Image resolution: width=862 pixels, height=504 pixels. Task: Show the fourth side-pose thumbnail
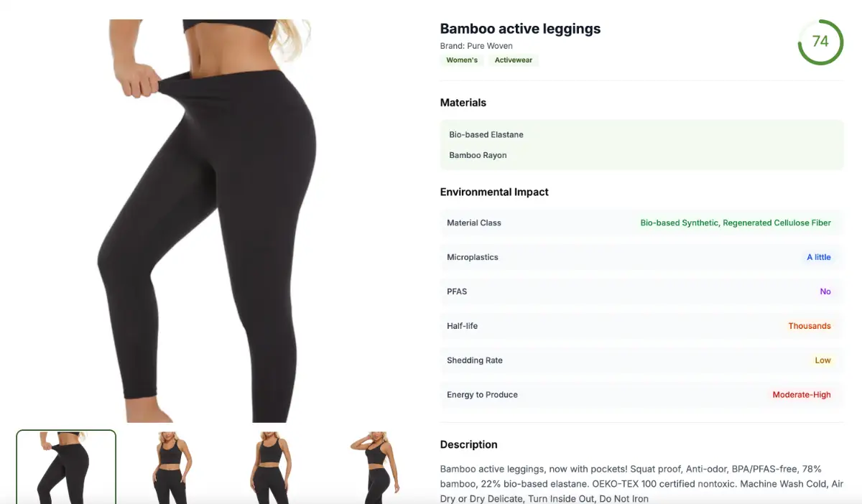click(x=370, y=467)
